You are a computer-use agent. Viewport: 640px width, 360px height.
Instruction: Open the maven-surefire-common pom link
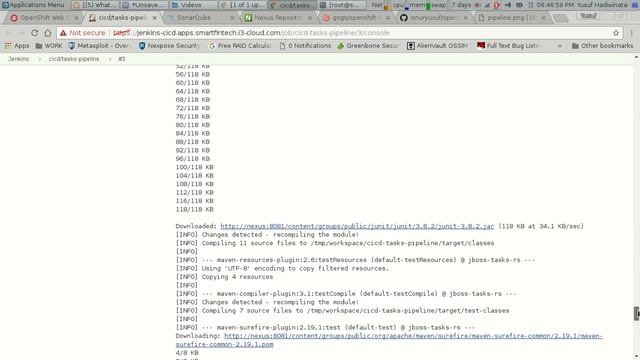point(389,340)
